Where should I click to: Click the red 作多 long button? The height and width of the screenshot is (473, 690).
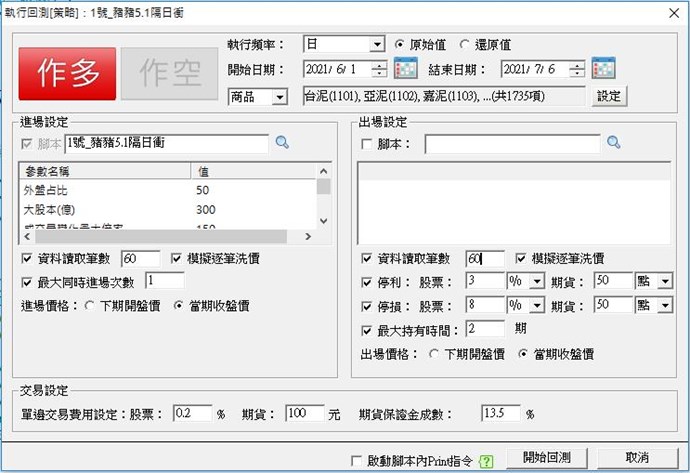pos(67,72)
